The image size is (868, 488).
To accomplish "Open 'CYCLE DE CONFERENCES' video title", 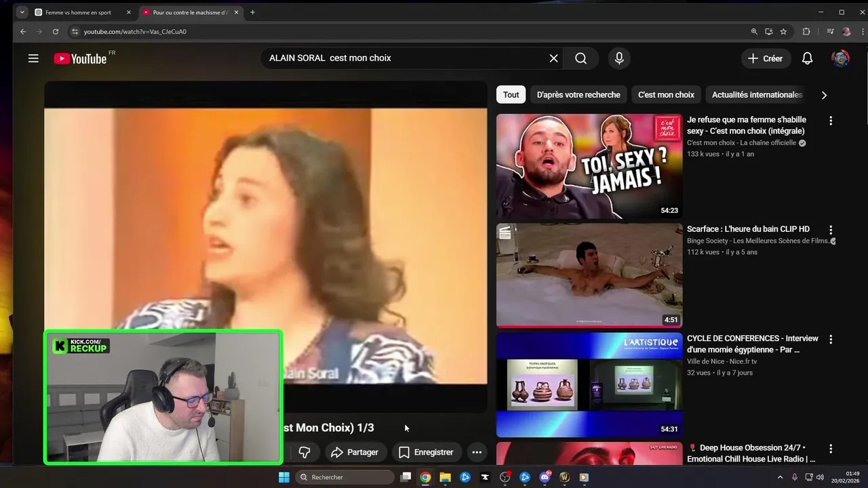I will click(x=753, y=344).
